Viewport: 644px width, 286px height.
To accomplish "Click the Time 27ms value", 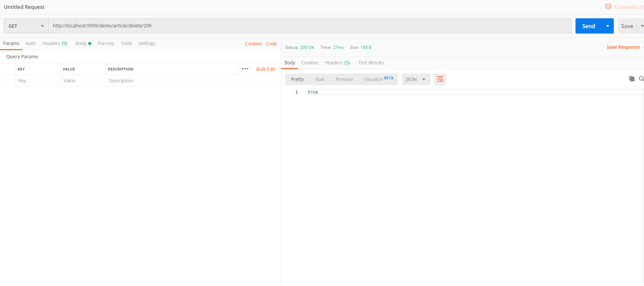I will point(338,47).
